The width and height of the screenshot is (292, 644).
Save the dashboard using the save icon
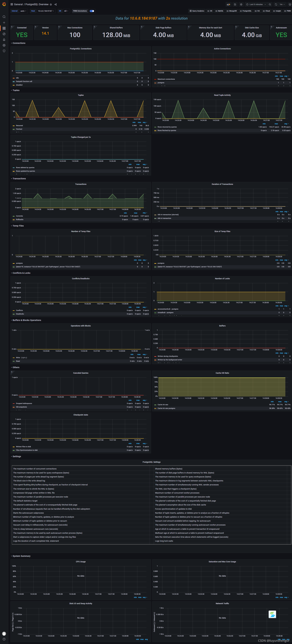tap(235, 4)
